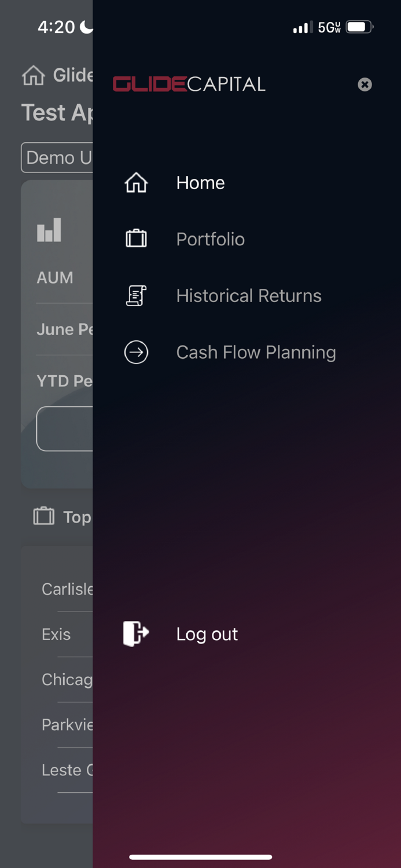Select the house icon beside Glide heading
The height and width of the screenshot is (868, 401).
(33, 75)
